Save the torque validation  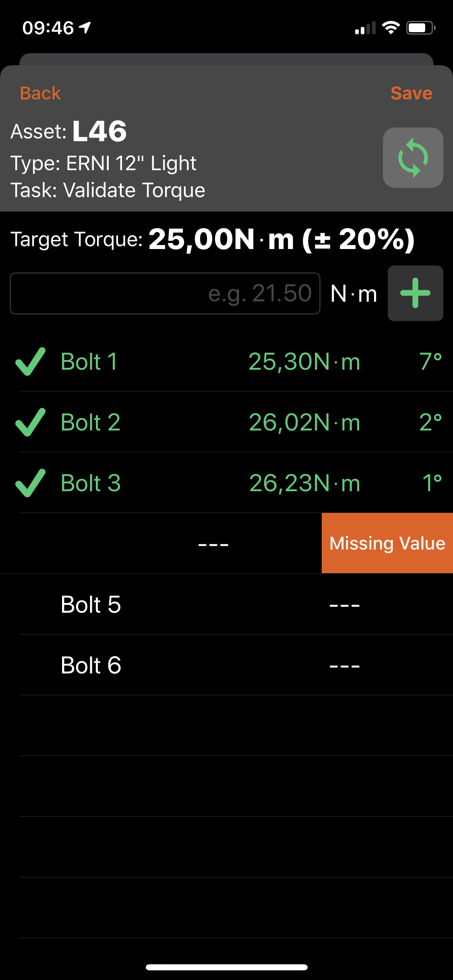click(x=411, y=93)
